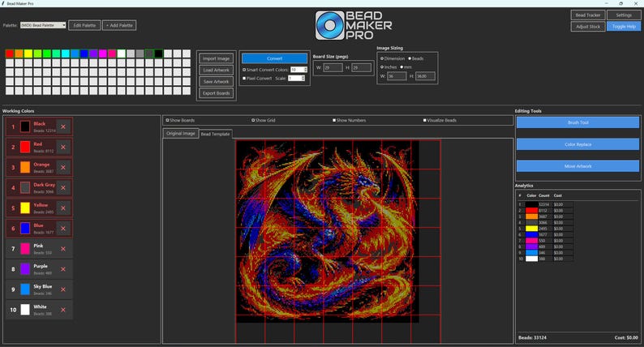Screen dimensions: 644x347
Task: Toggle Show Grid option
Action: [x=253, y=120]
